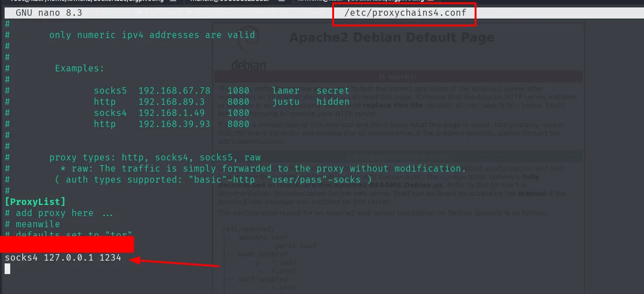Click the port 1234 in the socks4 entry

click(110, 257)
